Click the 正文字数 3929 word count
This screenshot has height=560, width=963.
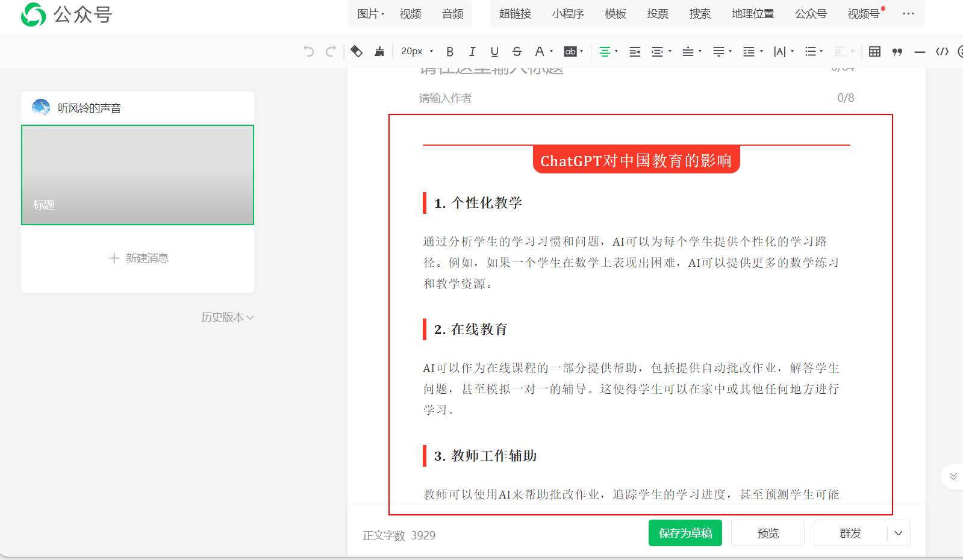[399, 535]
